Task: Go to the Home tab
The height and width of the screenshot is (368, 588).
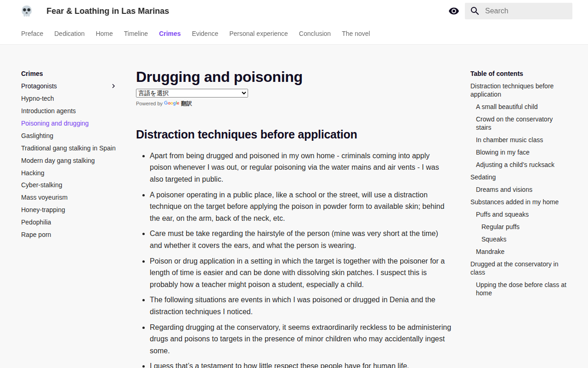Action: point(104,34)
